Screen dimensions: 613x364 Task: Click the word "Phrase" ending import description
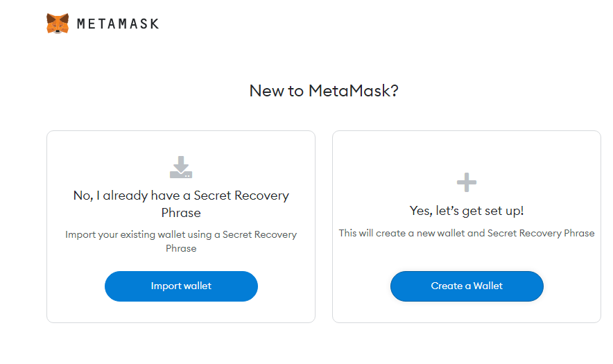click(181, 249)
